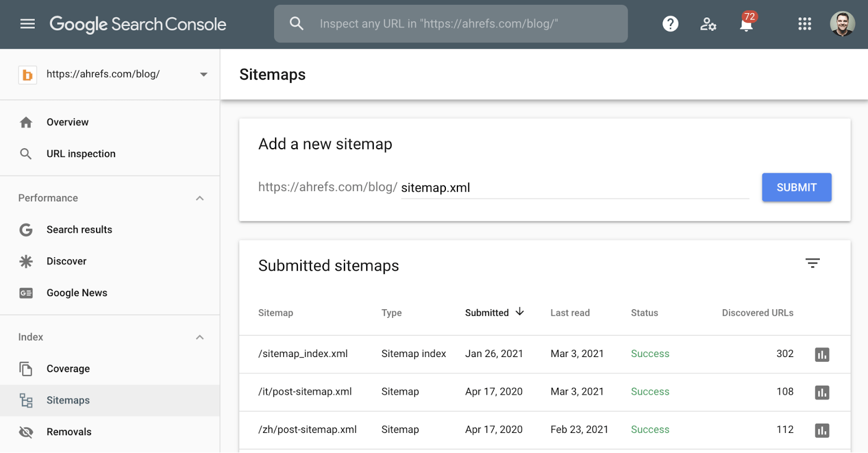Click the sitemap URL input field
This screenshot has height=453, width=868.
click(574, 188)
